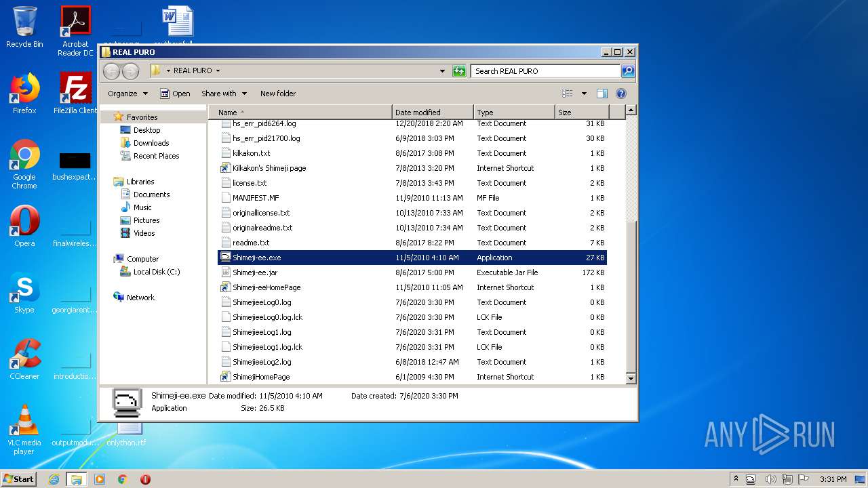Open Documents library
The image size is (868, 488).
151,195
